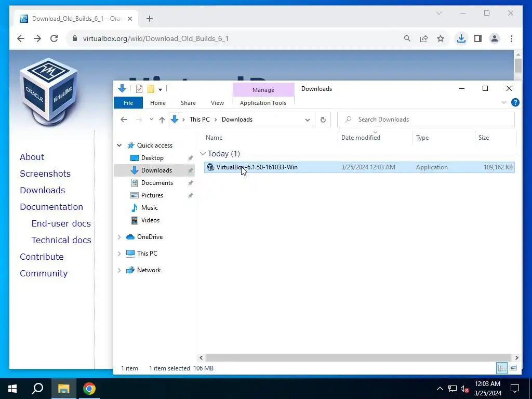Expand the This PC tree node
The width and height of the screenshot is (532, 399).
[119, 254]
